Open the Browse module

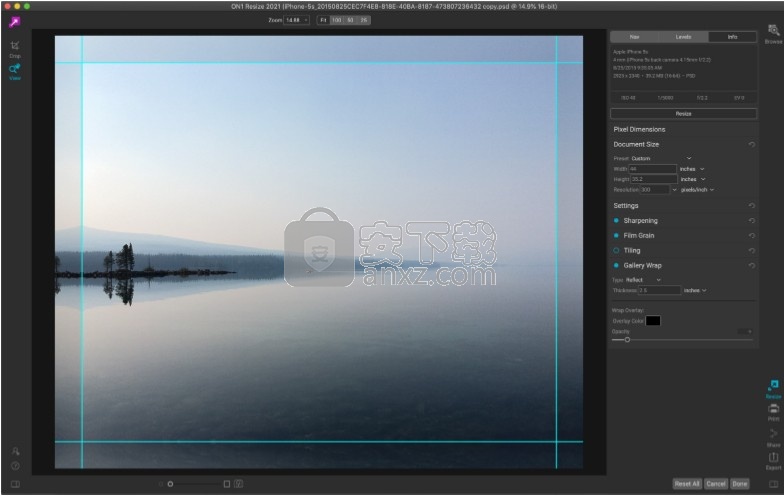coord(773,34)
